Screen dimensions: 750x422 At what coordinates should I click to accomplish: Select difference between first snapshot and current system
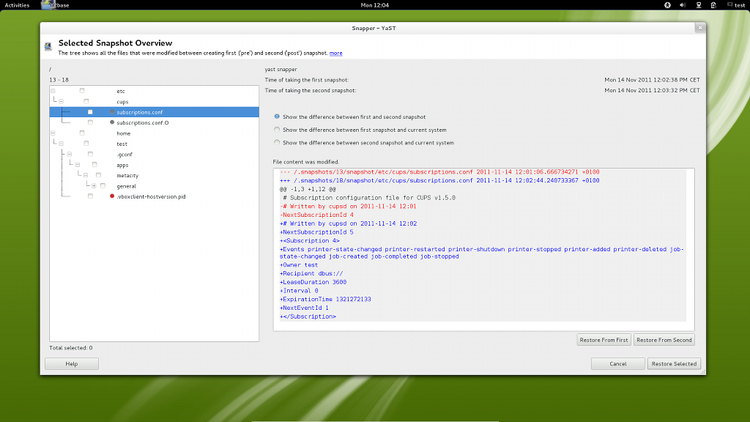277,129
